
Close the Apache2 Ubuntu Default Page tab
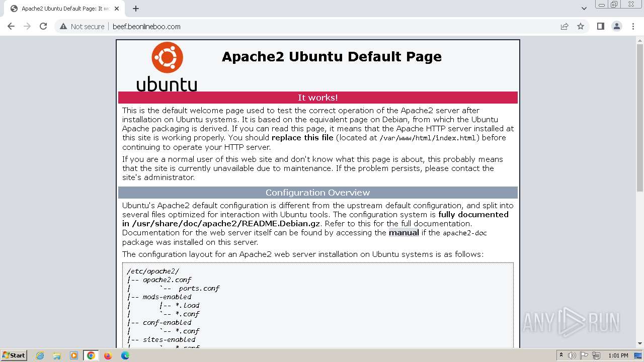(117, 9)
